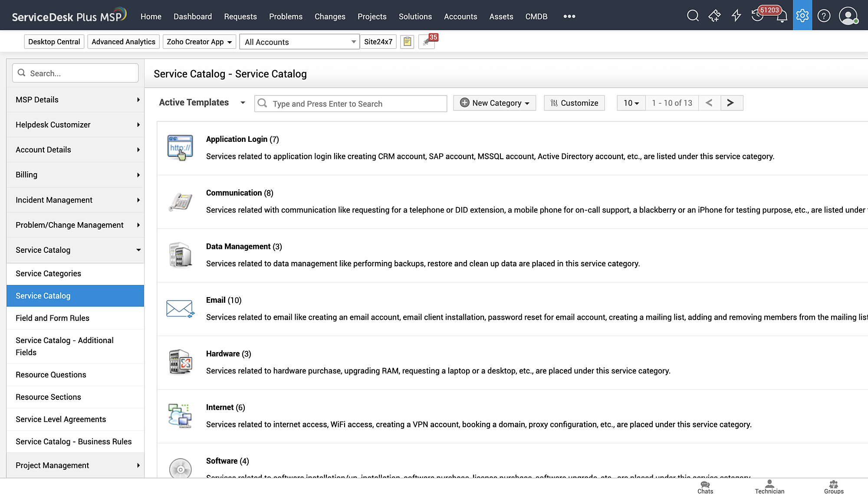The width and height of the screenshot is (868, 494).
Task: Go to next page of templates
Action: [x=731, y=103]
